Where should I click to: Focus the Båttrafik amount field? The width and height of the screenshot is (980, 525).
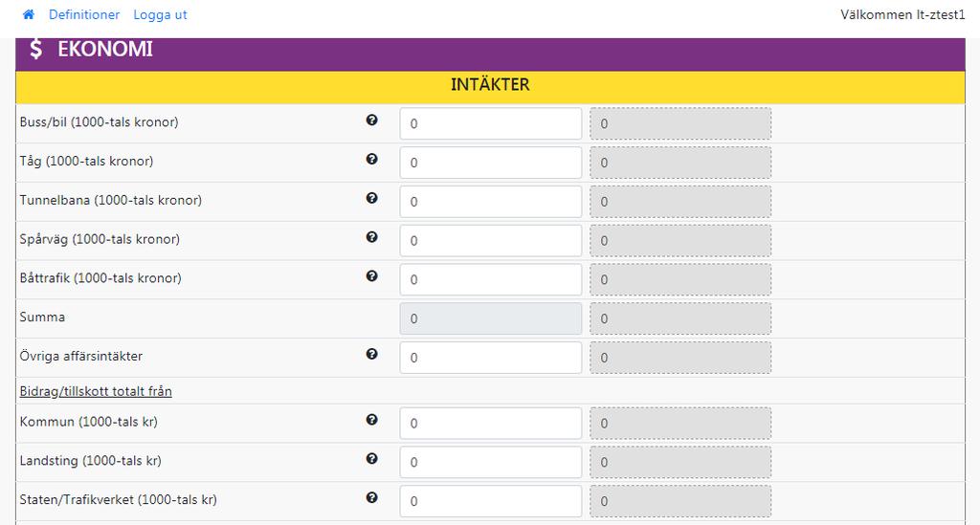click(x=491, y=279)
